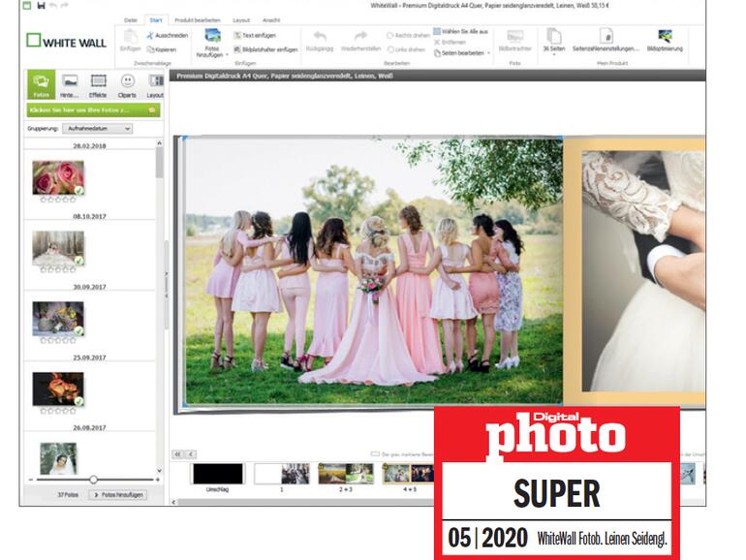Click scroll-up arrow of photo list

pyautogui.click(x=160, y=142)
